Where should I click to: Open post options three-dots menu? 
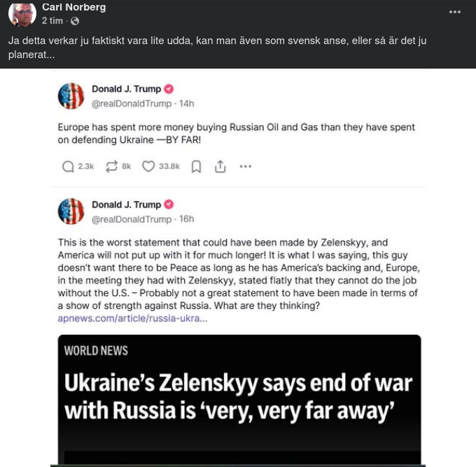point(455,12)
